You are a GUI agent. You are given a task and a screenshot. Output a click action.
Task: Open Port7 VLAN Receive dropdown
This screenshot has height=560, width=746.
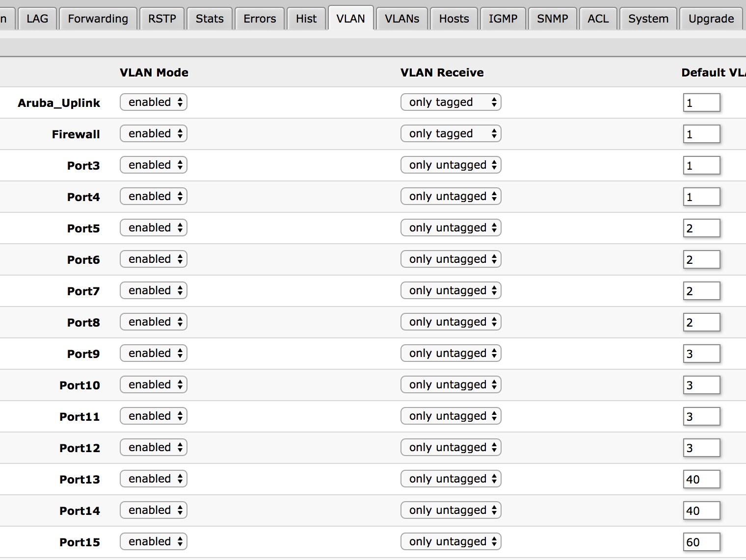point(451,290)
